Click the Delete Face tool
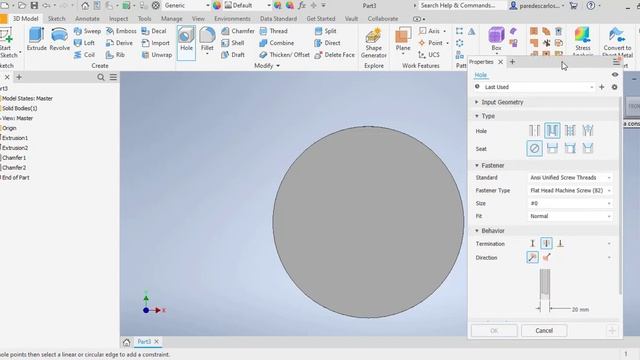The width and height of the screenshot is (640, 360). pos(335,55)
